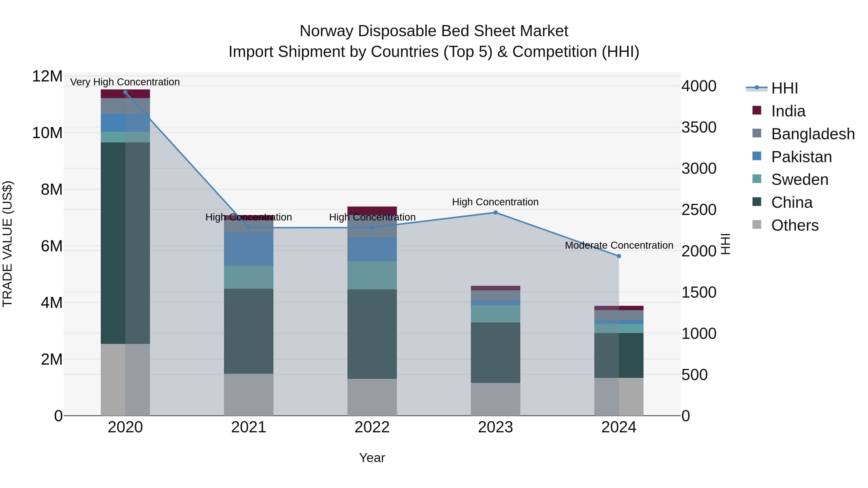Image resolution: width=868 pixels, height=488 pixels.
Task: Click the Others gray legend swatch
Action: [757, 224]
